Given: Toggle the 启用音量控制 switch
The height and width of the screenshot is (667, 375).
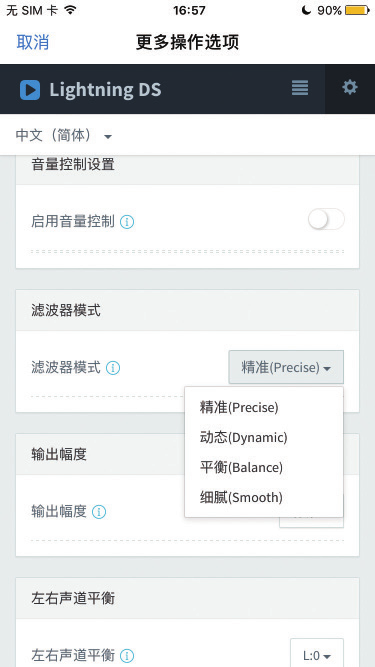Looking at the screenshot, I should point(327,220).
